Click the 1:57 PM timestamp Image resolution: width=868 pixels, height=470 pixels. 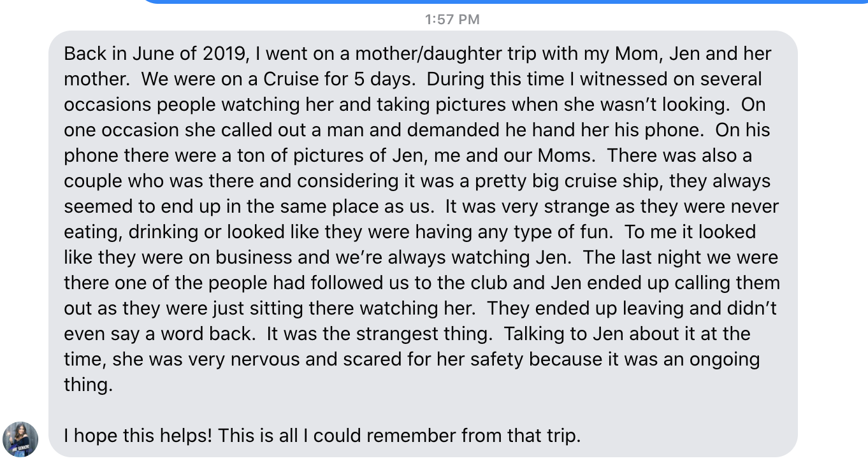tap(452, 19)
